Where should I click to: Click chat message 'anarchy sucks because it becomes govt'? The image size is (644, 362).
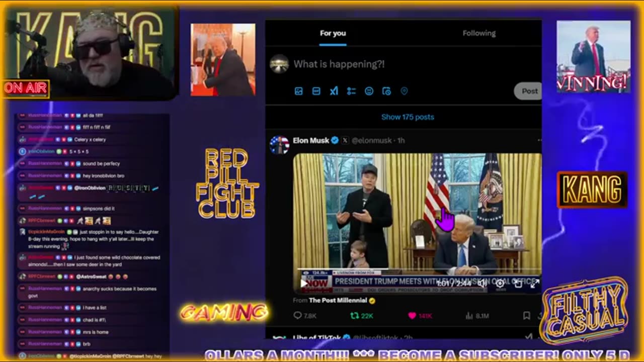pos(93,293)
